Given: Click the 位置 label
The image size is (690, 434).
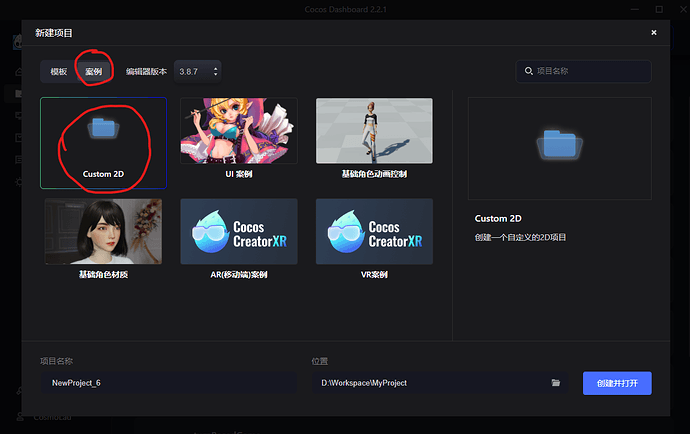Looking at the screenshot, I should [319, 361].
